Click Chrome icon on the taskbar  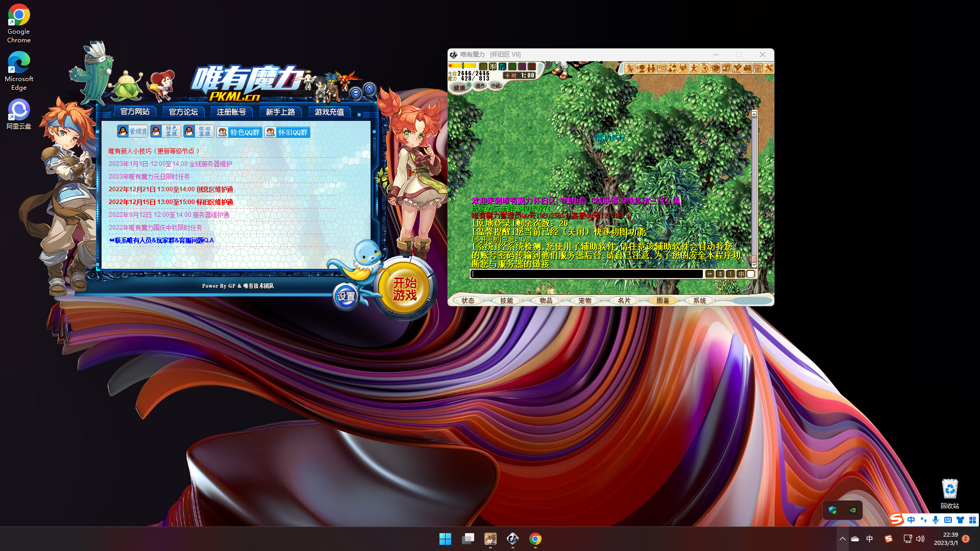(x=535, y=539)
